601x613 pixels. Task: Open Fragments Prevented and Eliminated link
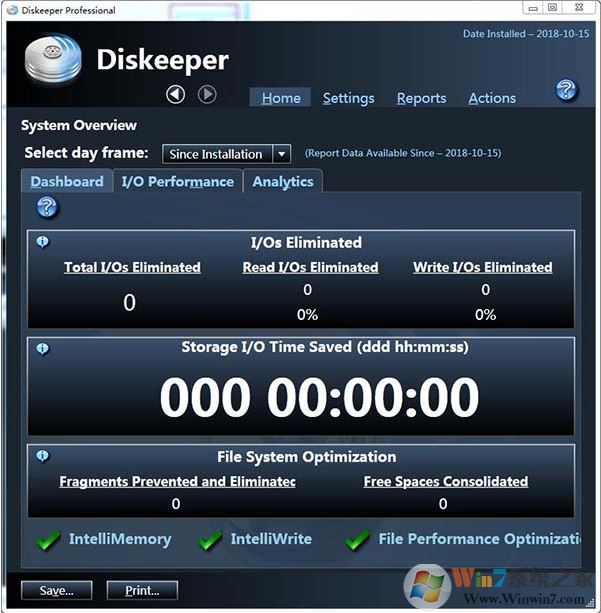[178, 482]
